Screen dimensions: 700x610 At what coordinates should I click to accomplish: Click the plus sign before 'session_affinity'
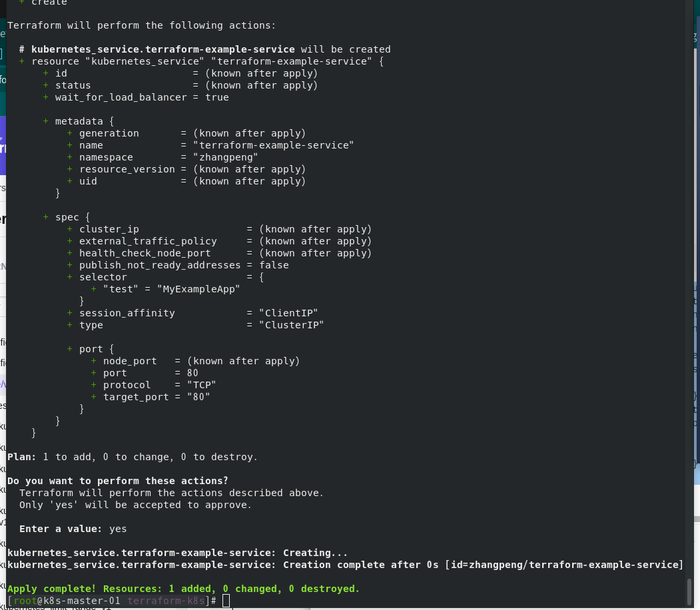70,313
